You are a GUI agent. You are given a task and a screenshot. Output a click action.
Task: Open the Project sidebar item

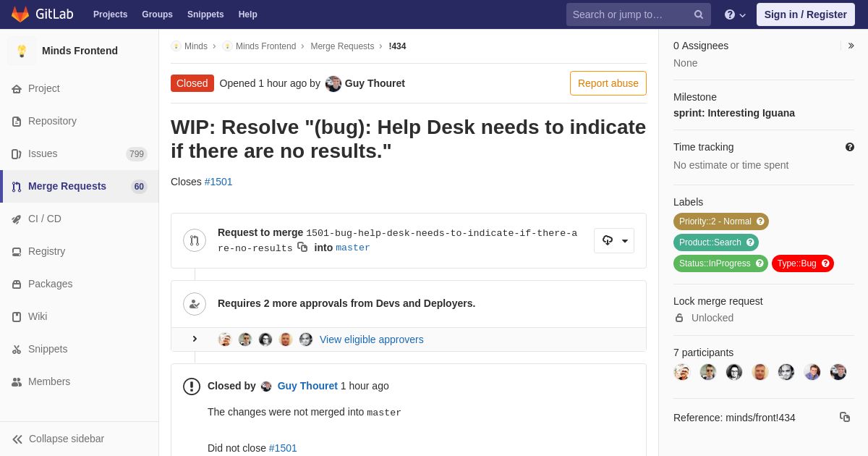click(80, 88)
